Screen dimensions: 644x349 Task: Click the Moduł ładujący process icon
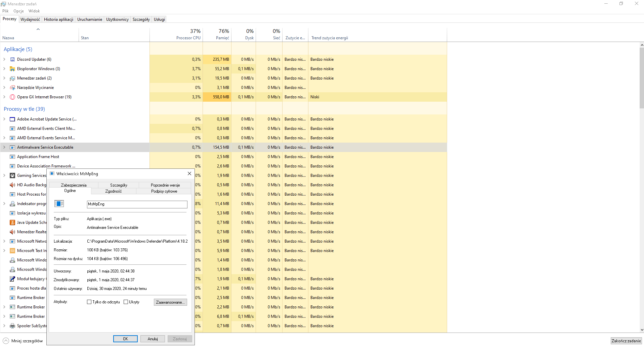tap(12, 279)
